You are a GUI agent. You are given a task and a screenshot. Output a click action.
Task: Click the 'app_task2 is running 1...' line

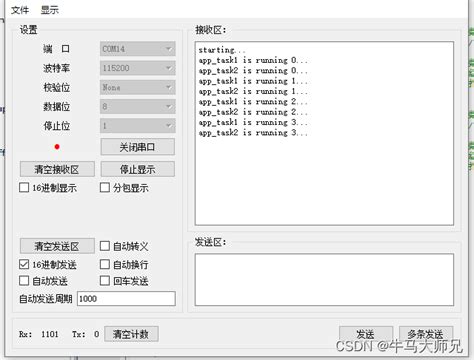(x=253, y=91)
